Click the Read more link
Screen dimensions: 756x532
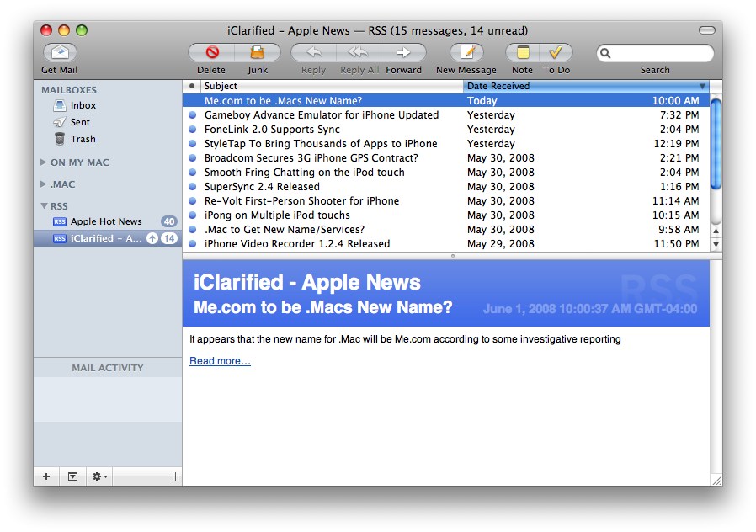[220, 361]
